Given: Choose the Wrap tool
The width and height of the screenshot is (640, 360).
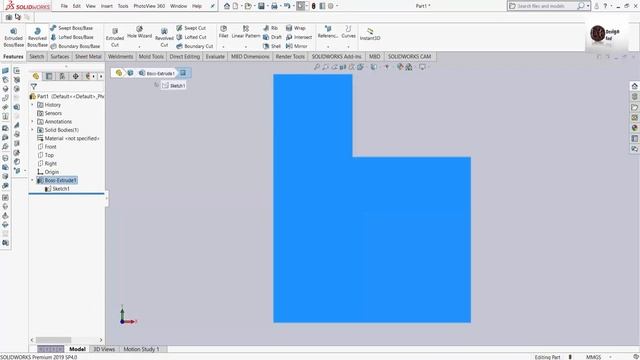Looking at the screenshot, I should [x=296, y=28].
